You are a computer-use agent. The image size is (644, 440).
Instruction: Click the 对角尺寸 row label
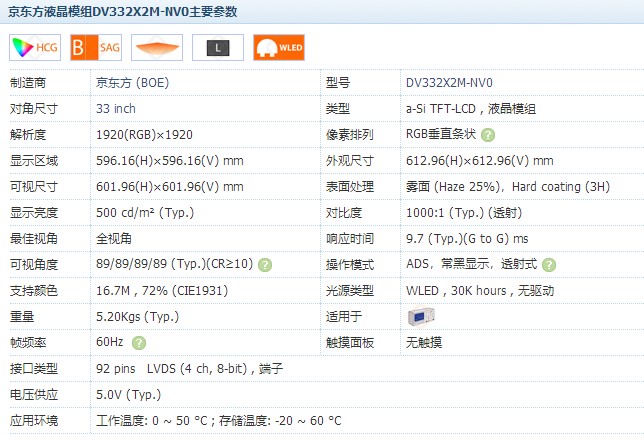(34, 109)
